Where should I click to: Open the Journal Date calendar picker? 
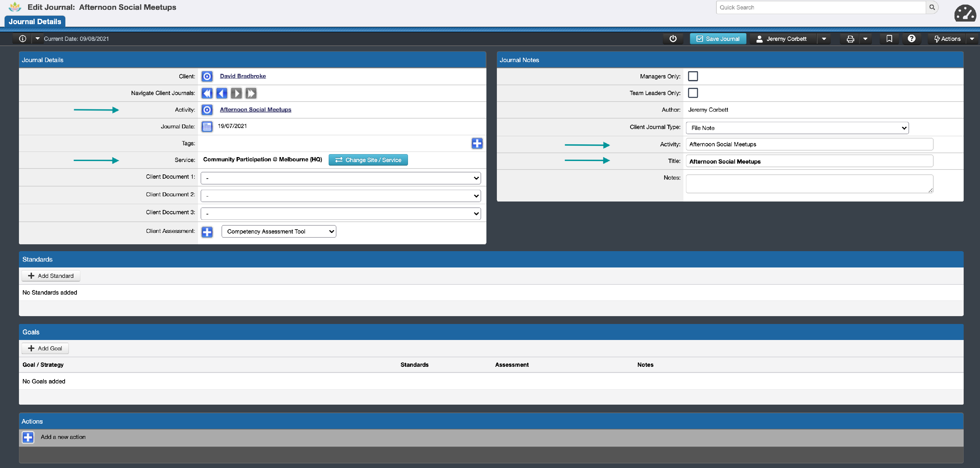point(207,126)
